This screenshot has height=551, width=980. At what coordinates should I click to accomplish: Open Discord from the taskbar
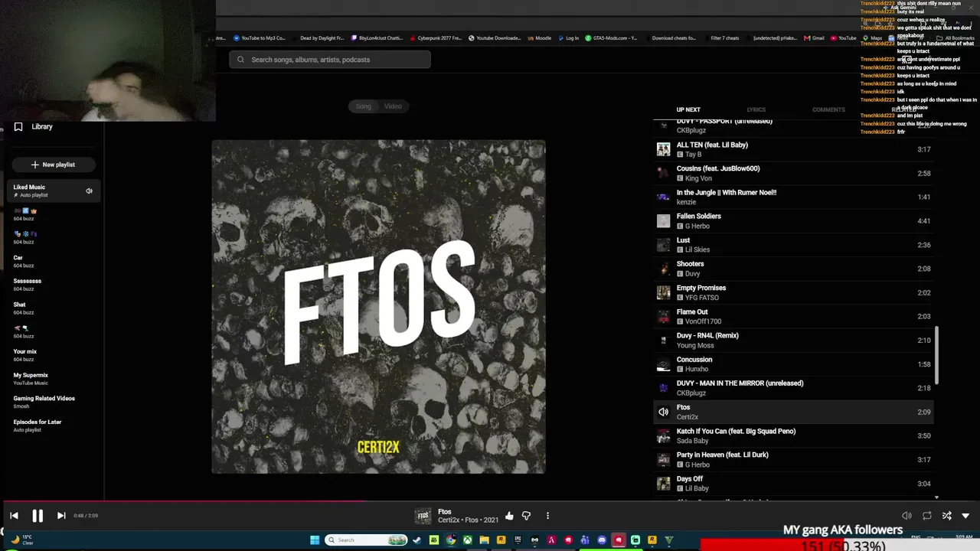pos(602,540)
